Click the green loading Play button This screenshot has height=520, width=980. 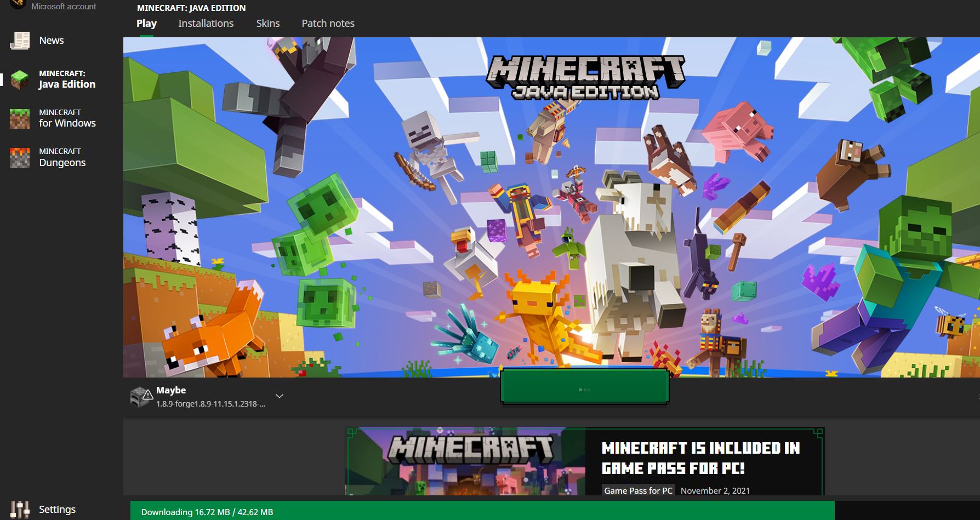point(584,386)
